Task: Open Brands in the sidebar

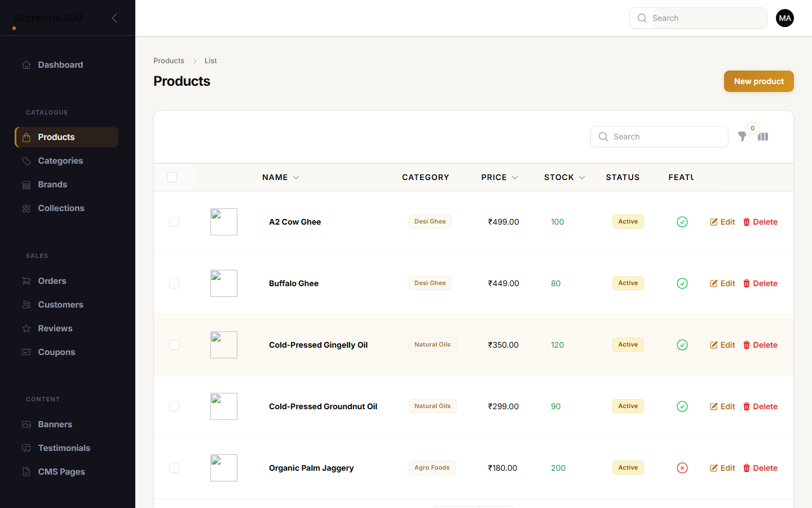Action: [x=67, y=185]
